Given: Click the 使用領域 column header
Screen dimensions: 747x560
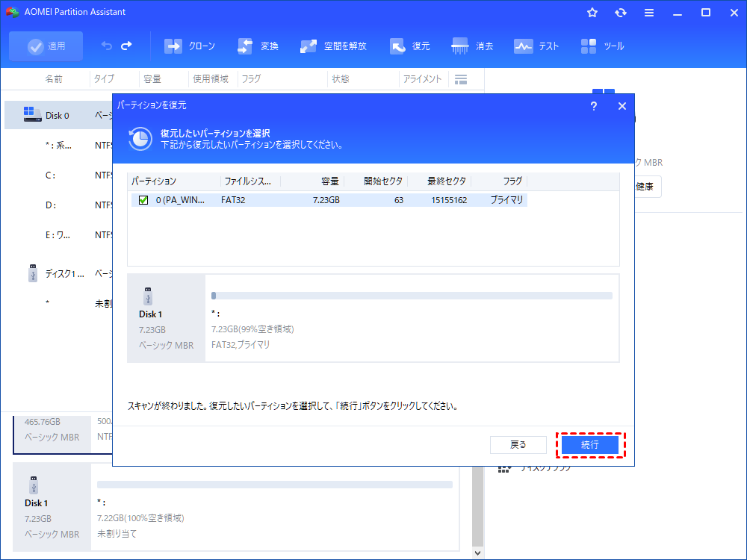Looking at the screenshot, I should pyautogui.click(x=211, y=79).
